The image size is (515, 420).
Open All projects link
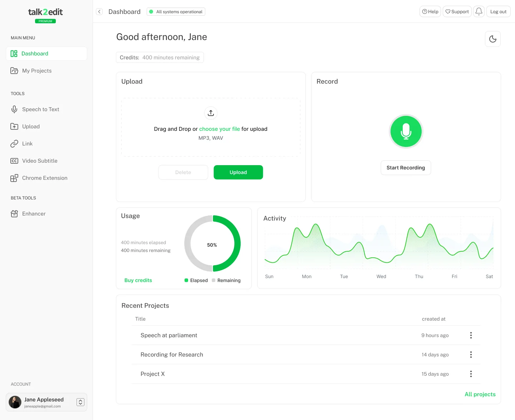pos(480,394)
